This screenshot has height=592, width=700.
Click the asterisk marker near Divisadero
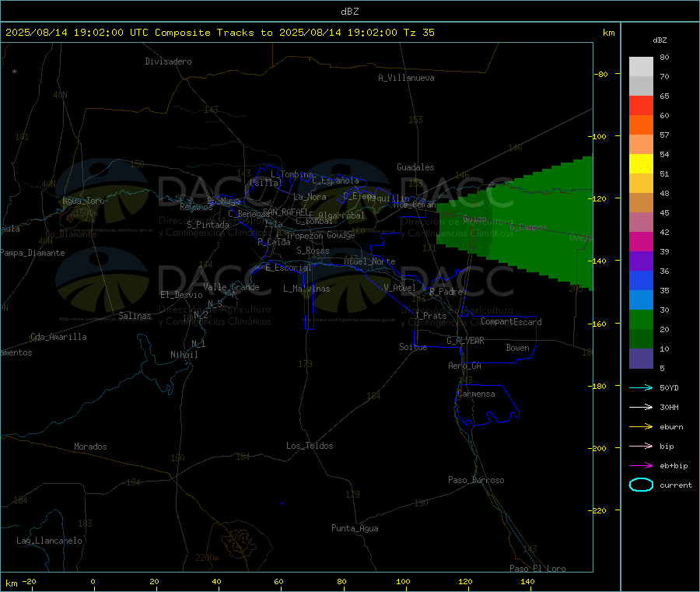[15, 72]
